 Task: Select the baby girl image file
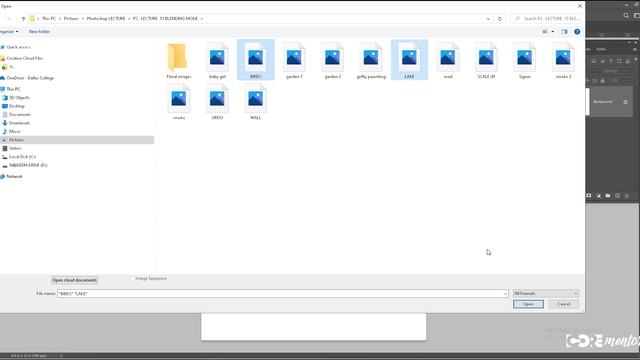click(x=217, y=60)
